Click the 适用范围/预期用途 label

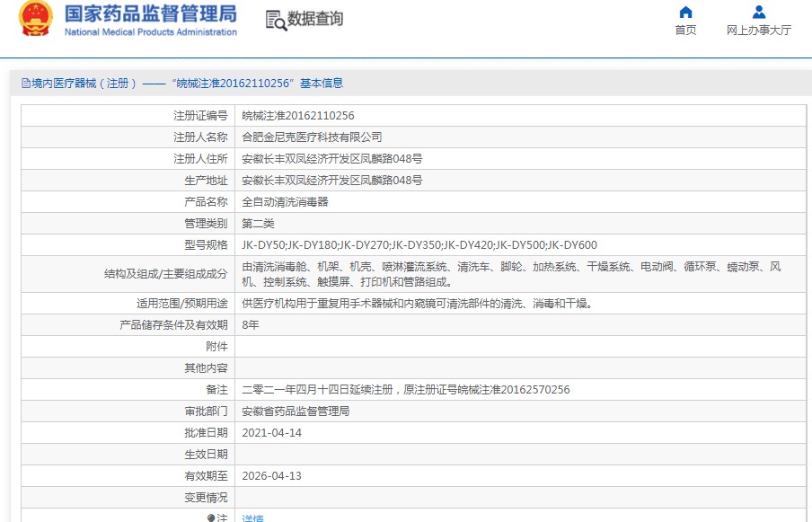pos(182,304)
